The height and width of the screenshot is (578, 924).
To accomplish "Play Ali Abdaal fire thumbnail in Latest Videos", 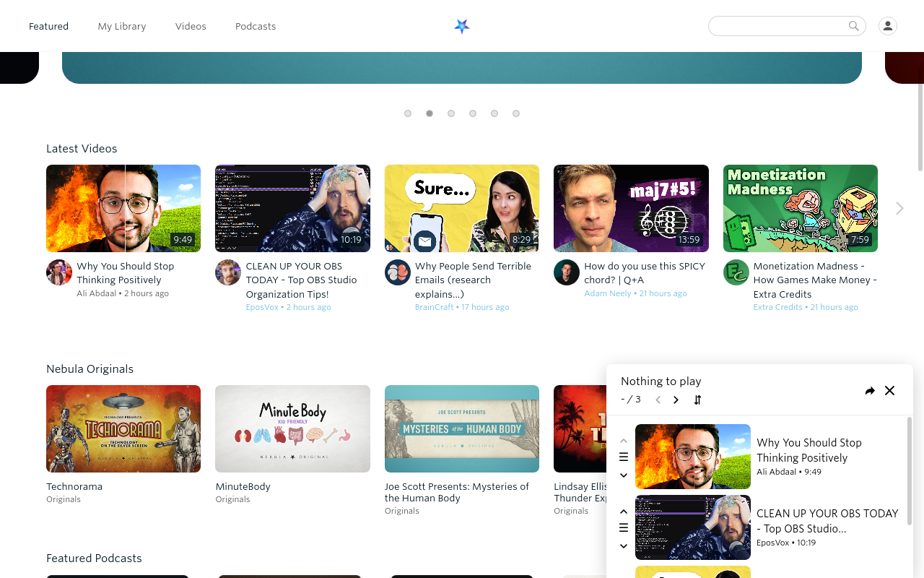I will [123, 208].
